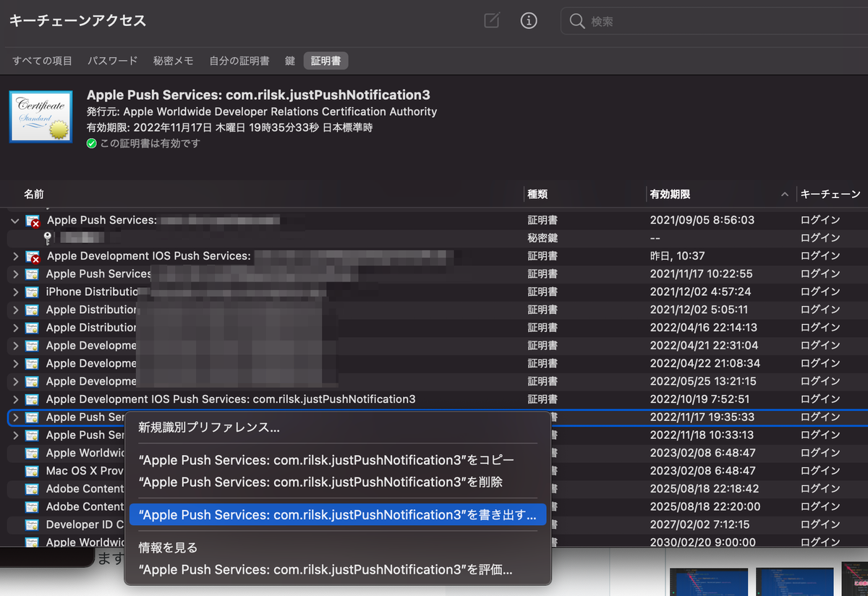Image resolution: width=868 pixels, height=596 pixels.
Task: Click certificate icon of Apple Worldwide 2030 row
Action: (32, 542)
